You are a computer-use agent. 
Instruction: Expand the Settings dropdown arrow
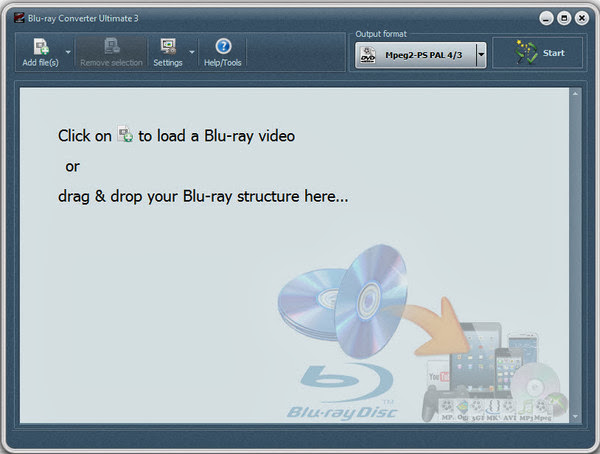click(192, 52)
